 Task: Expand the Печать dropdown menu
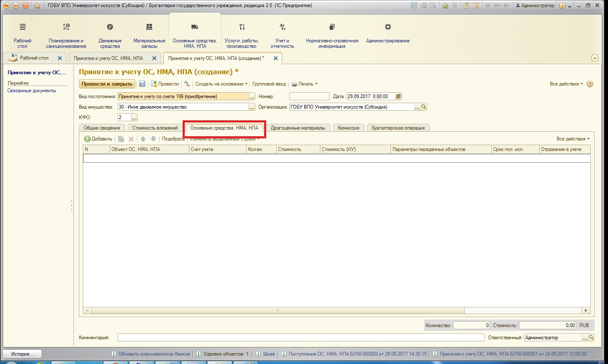pyautogui.click(x=304, y=84)
